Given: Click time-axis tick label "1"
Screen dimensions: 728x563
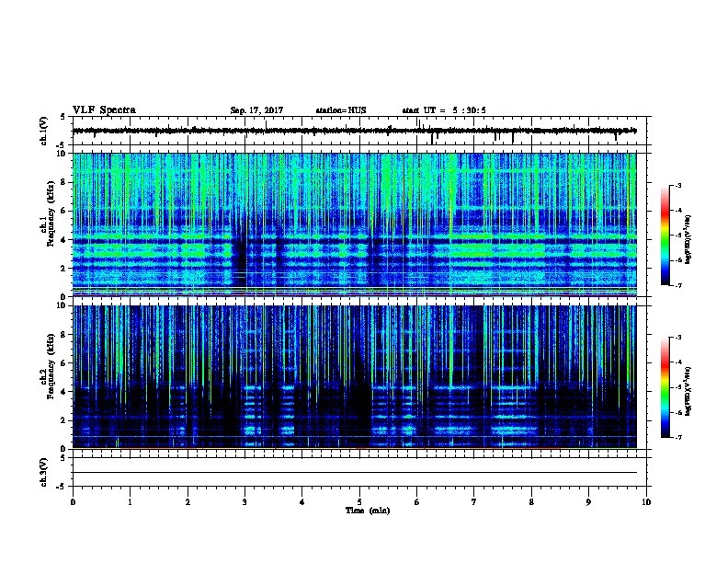Looking at the screenshot, I should click(x=130, y=502).
